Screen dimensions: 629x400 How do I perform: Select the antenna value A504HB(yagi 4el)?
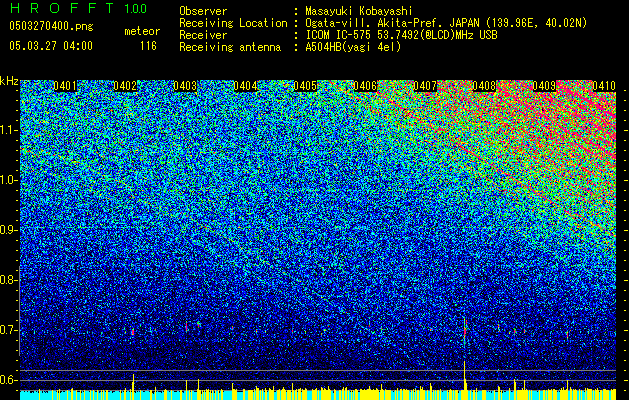pos(353,47)
